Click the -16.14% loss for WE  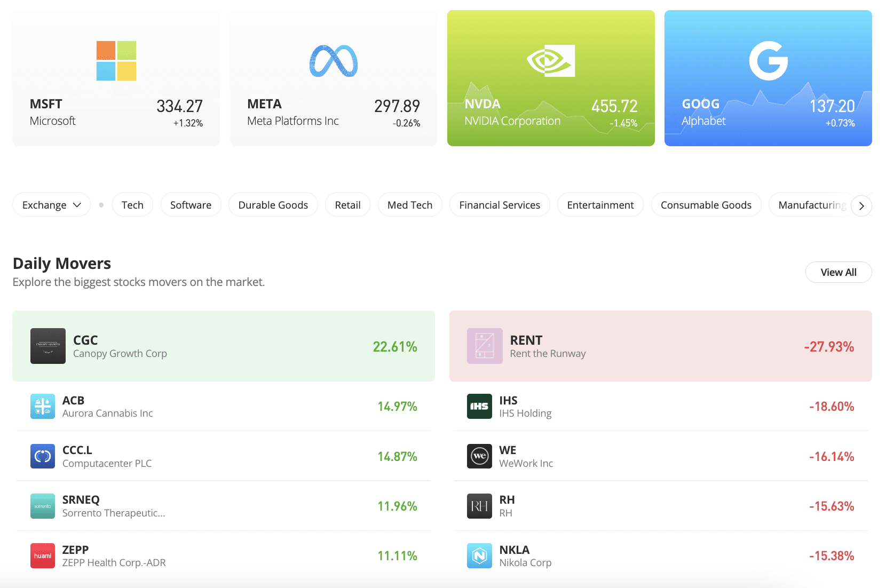tap(832, 457)
